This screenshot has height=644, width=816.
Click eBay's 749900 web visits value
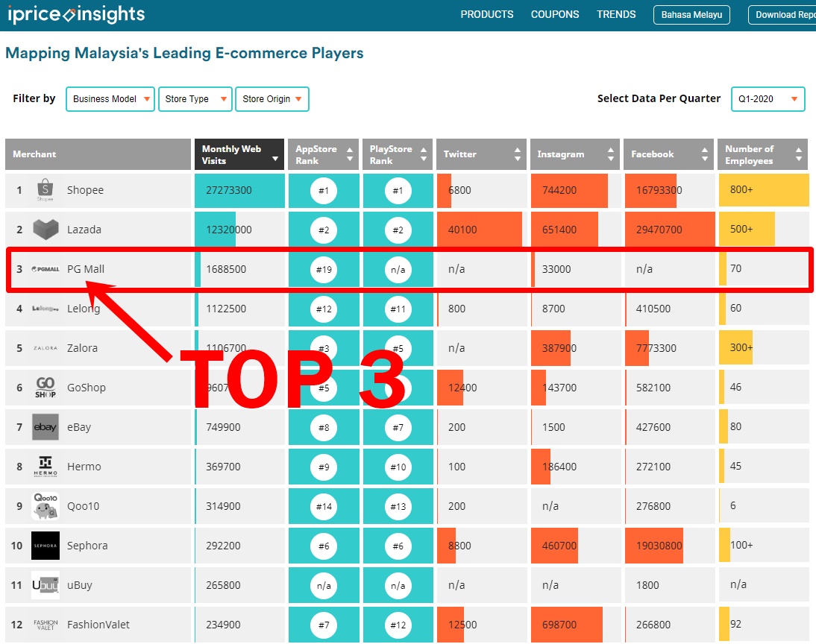(x=223, y=427)
